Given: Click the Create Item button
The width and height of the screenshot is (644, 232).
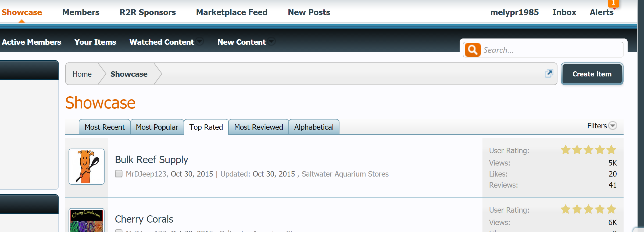Looking at the screenshot, I should pos(592,74).
